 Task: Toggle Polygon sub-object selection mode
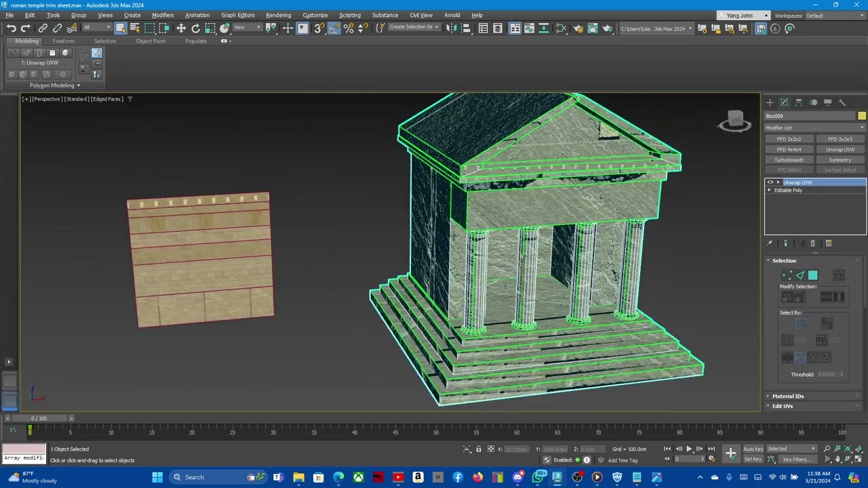click(x=813, y=275)
